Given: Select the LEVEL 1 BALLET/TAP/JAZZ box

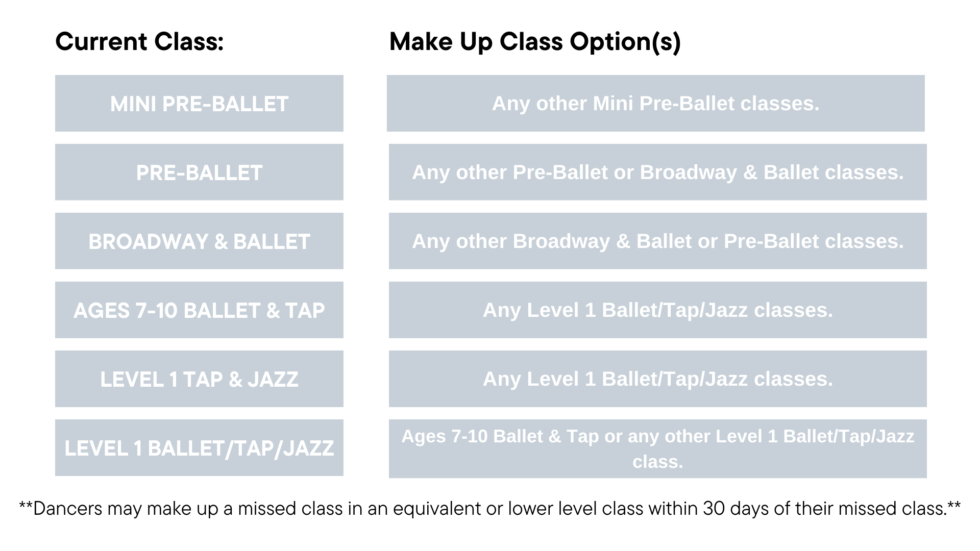Looking at the screenshot, I should [199, 448].
